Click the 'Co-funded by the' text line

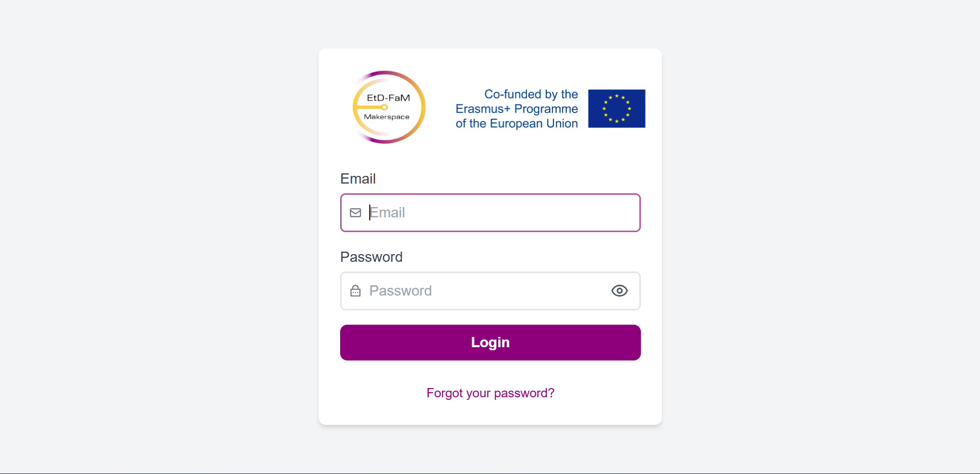(530, 94)
